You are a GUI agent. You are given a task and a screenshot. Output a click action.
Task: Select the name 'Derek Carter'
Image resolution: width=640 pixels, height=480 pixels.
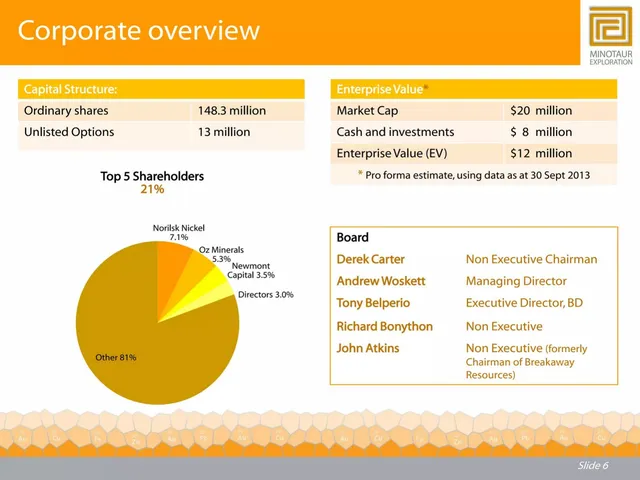[371, 259]
